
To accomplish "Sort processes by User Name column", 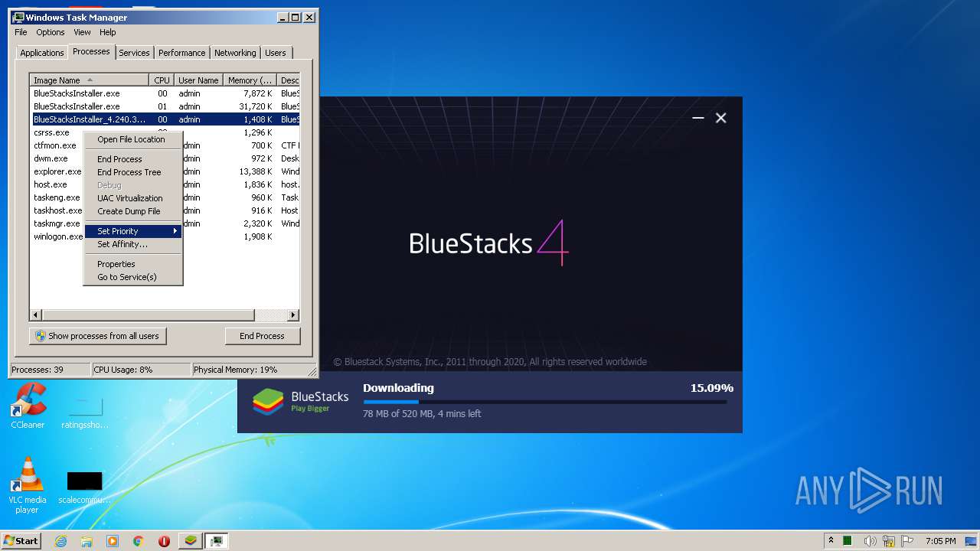I will point(198,80).
